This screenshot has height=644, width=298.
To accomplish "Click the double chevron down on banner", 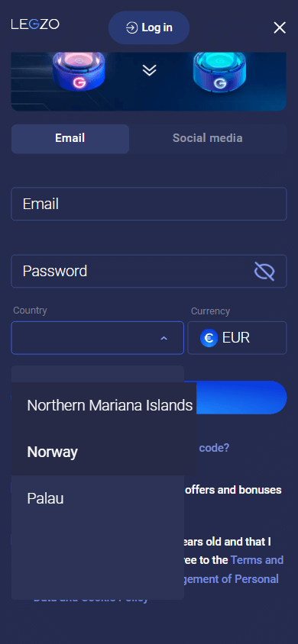I will coord(149,71).
